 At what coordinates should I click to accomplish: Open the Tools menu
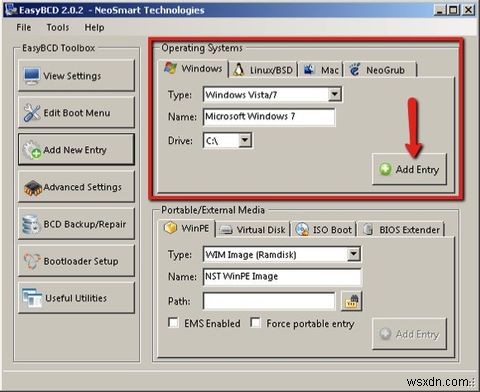tap(58, 27)
